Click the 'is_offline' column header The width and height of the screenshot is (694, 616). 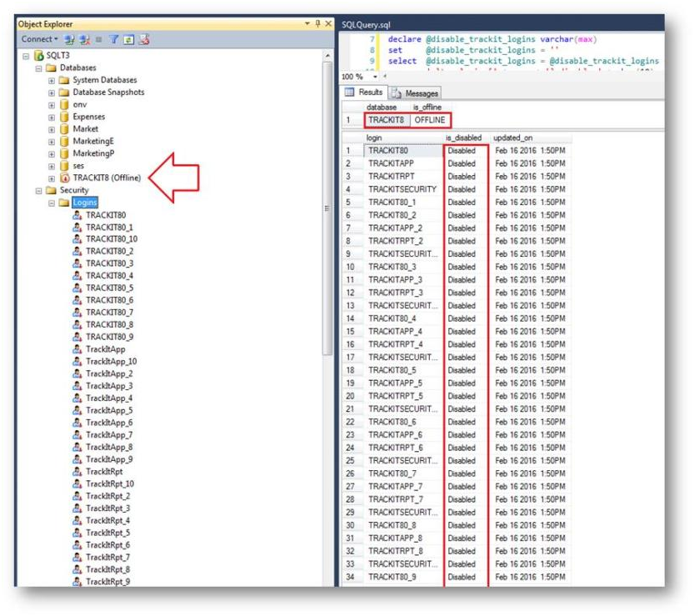(427, 108)
